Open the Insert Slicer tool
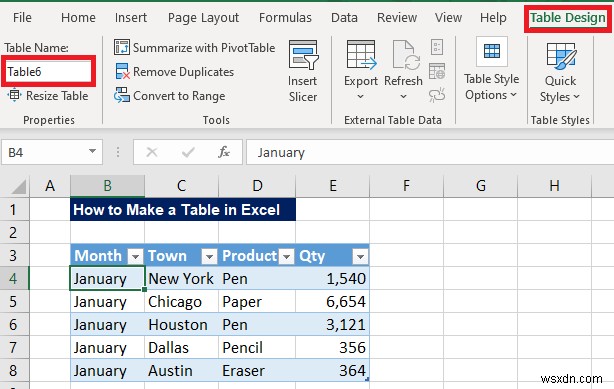Viewport: 614px width, 389px height. coord(303,71)
